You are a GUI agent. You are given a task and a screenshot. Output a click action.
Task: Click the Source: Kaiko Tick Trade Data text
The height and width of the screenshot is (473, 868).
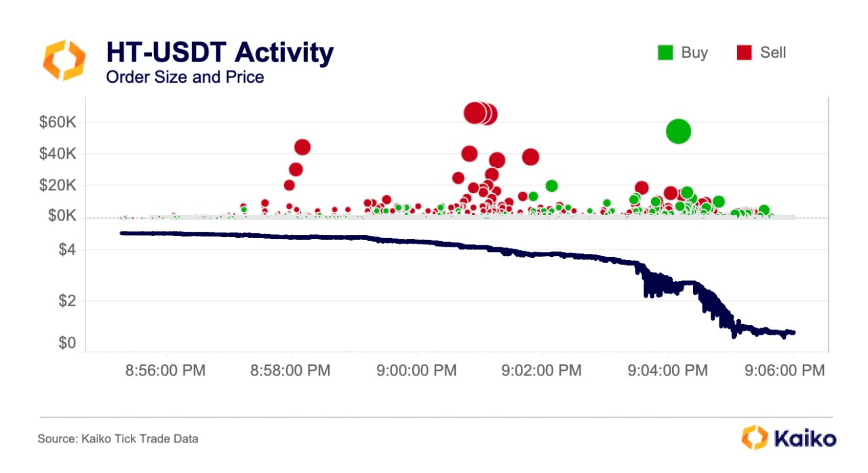pyautogui.click(x=118, y=439)
